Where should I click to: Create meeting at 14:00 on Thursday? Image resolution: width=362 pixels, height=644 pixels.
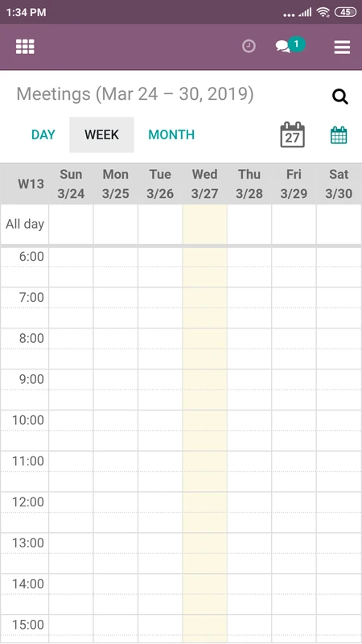pyautogui.click(x=249, y=584)
